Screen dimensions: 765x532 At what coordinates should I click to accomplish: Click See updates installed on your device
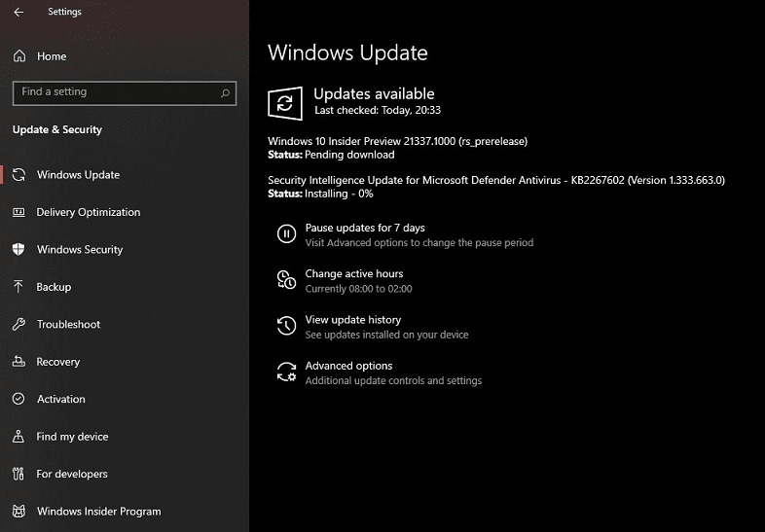(387, 335)
